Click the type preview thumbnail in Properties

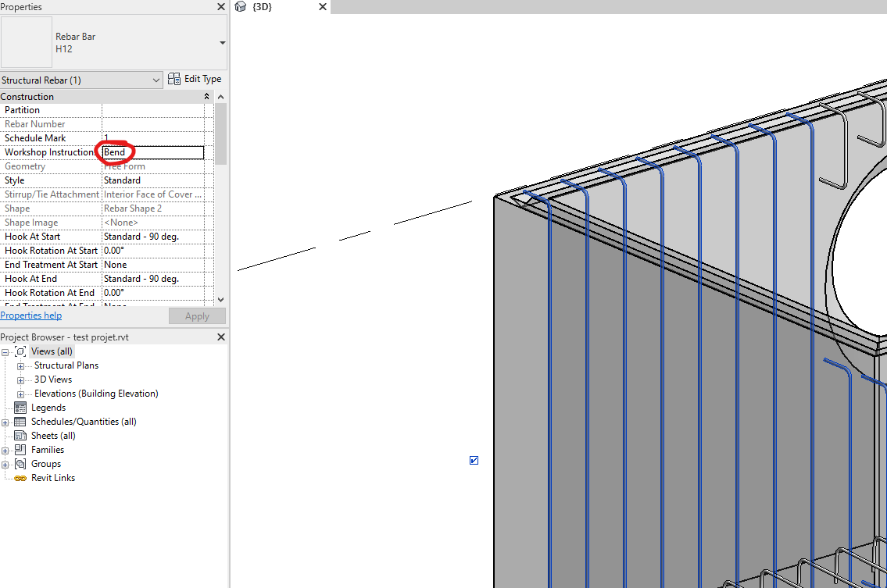(x=27, y=42)
